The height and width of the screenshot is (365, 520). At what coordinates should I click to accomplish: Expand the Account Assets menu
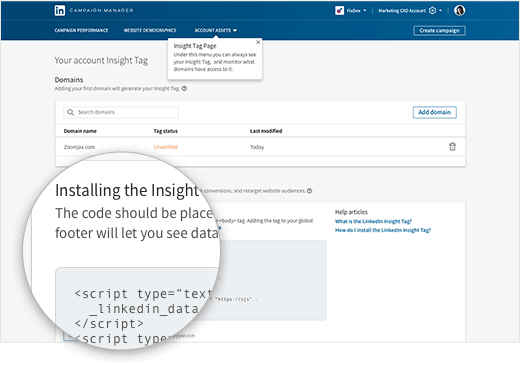(x=216, y=30)
